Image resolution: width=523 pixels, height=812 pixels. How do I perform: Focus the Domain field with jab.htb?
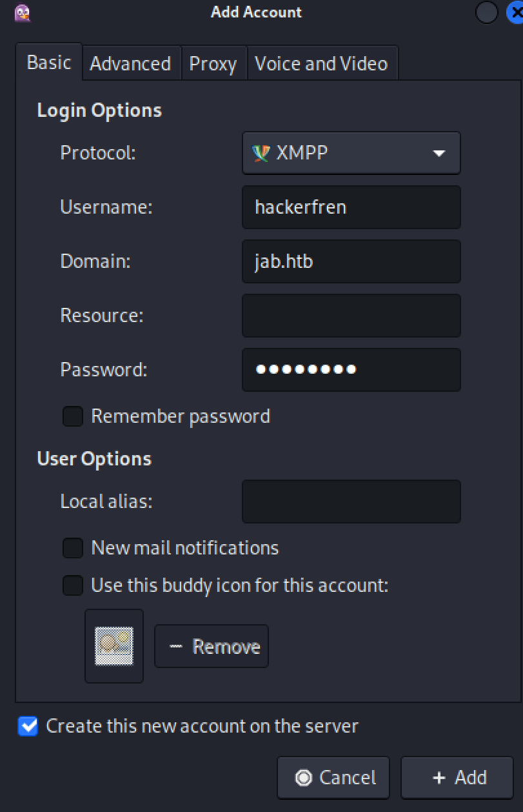pos(351,261)
